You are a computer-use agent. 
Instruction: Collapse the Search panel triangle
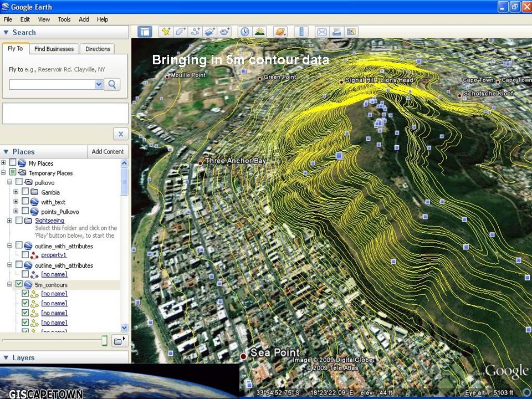click(6, 33)
